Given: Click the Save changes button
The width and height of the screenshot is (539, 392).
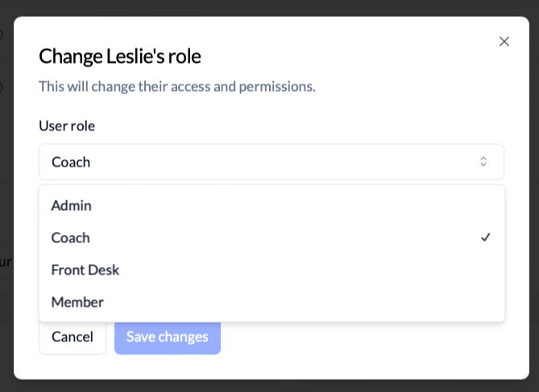Looking at the screenshot, I should (168, 337).
